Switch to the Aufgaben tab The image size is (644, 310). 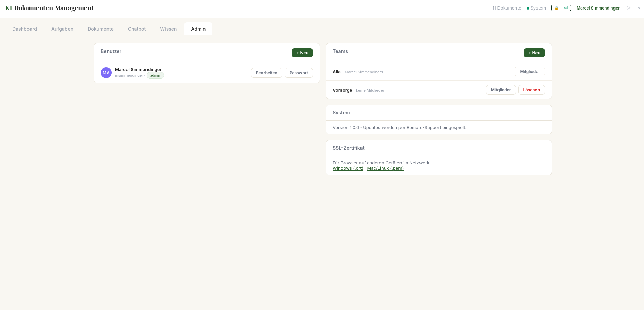[x=62, y=29]
